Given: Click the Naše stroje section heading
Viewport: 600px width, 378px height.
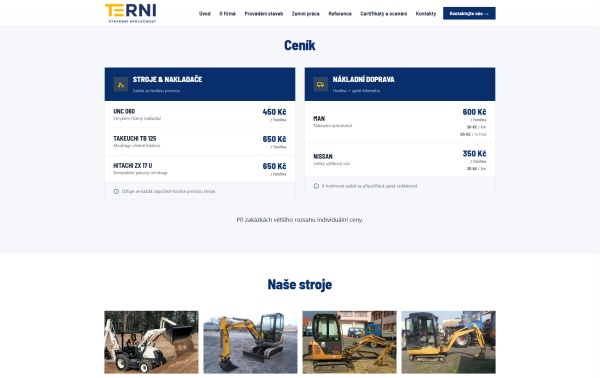Looking at the screenshot, I should (x=300, y=285).
